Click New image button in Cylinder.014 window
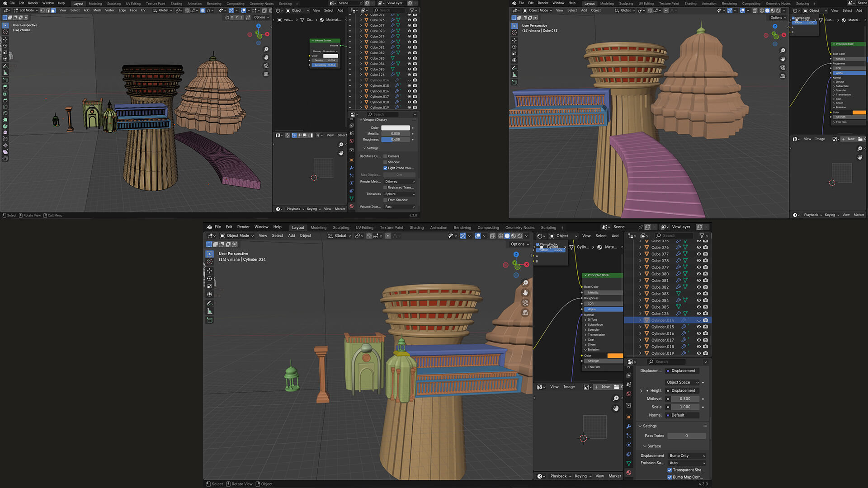The height and width of the screenshot is (488, 868). coord(603,387)
